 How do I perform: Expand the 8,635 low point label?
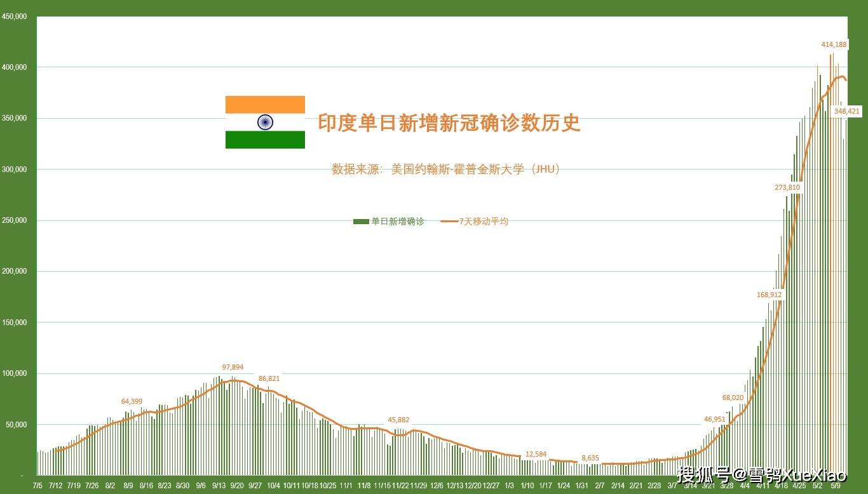coord(591,458)
